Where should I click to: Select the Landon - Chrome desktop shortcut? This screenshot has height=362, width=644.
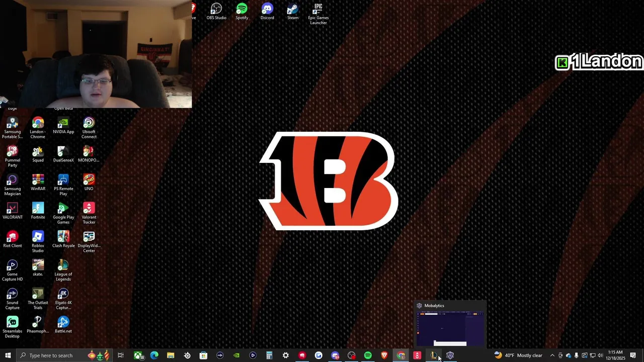(38, 128)
